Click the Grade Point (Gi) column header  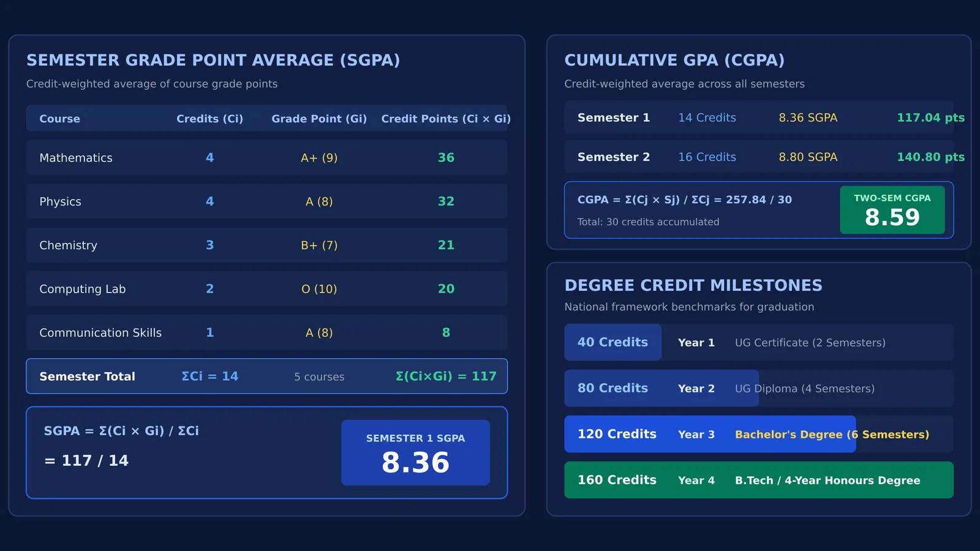pos(319,119)
